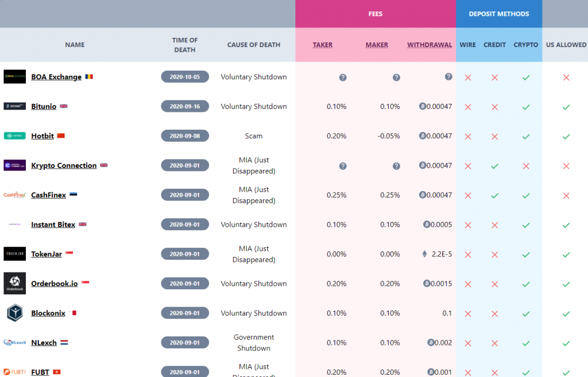588x377 pixels.
Task: Open the BOA Exchange link
Action: 56,77
